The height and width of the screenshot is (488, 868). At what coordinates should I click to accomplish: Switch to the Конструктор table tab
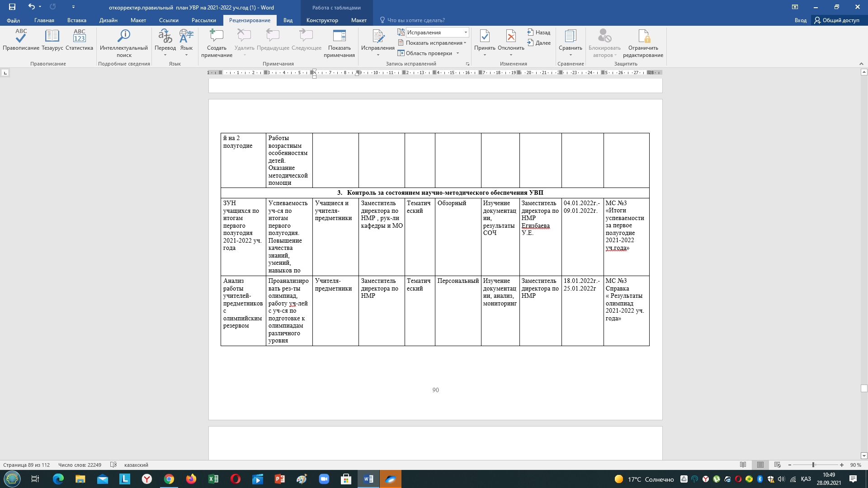[x=322, y=20]
